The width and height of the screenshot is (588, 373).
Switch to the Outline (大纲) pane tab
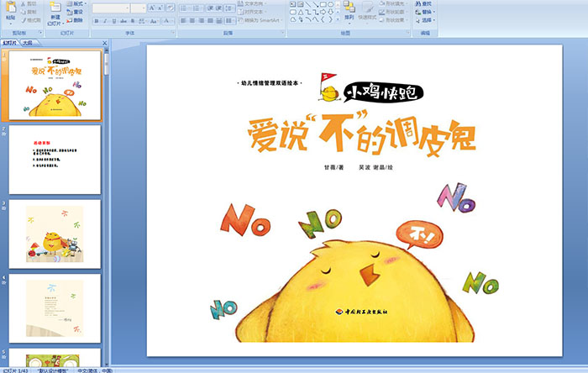(x=28, y=43)
